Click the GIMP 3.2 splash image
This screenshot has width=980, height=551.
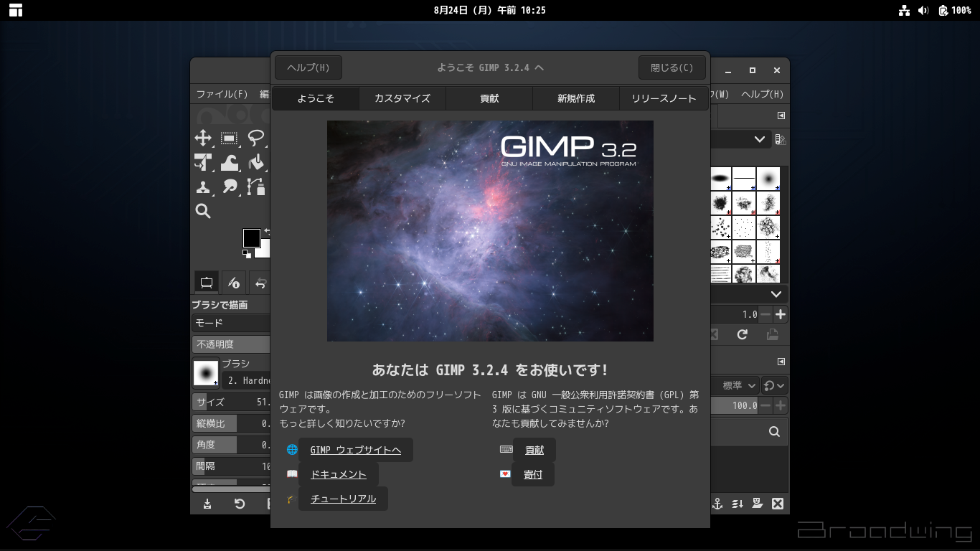coord(490,231)
